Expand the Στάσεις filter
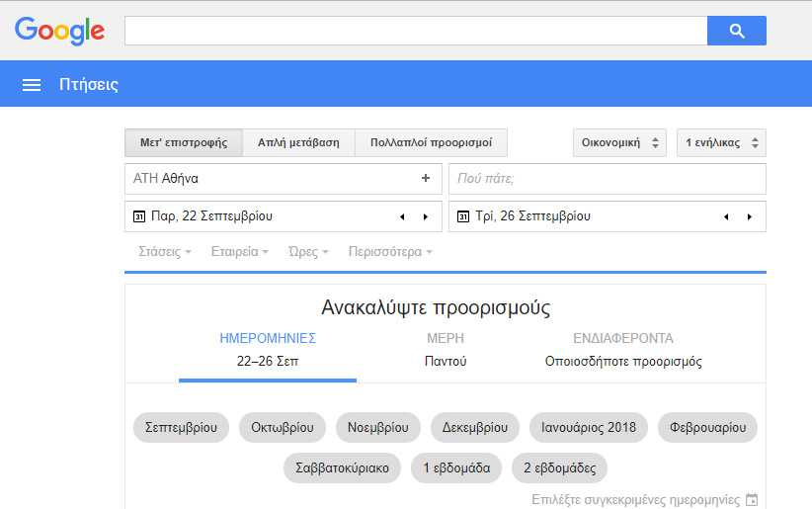The width and height of the screenshot is (812, 509). pos(165,252)
